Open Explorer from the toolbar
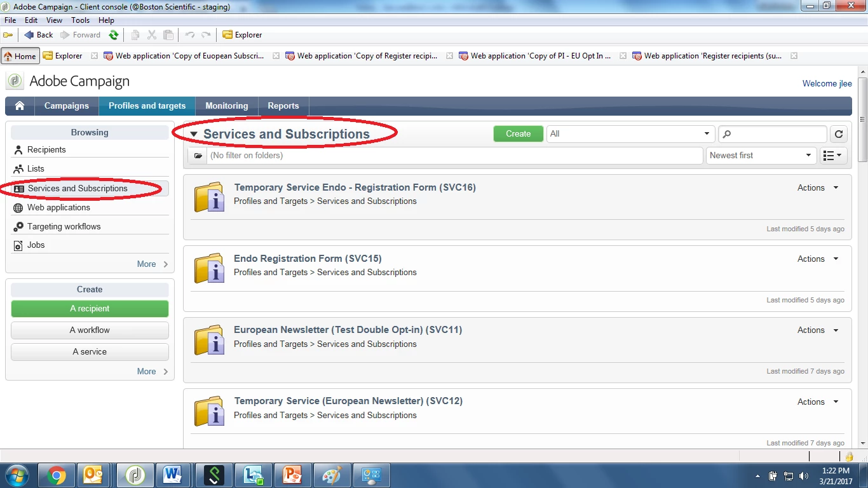 point(242,35)
